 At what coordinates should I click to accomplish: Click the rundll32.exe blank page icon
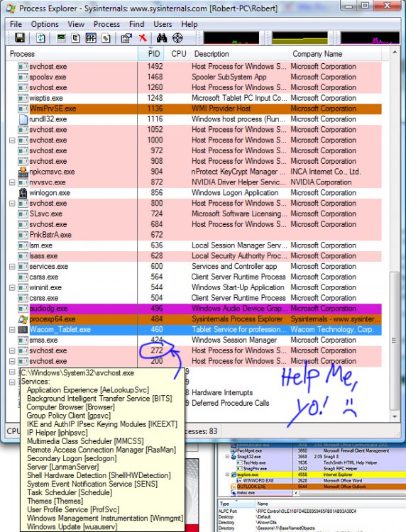tap(23, 119)
